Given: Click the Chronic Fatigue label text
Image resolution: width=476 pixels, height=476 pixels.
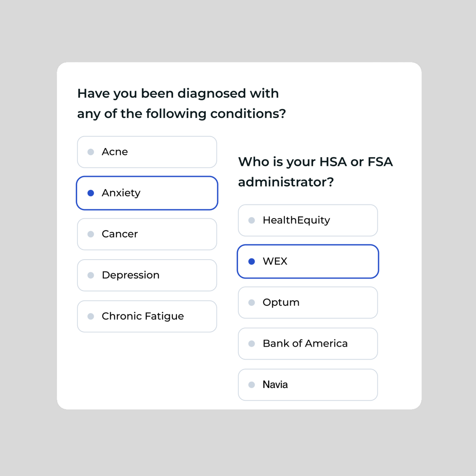Looking at the screenshot, I should click(x=142, y=316).
